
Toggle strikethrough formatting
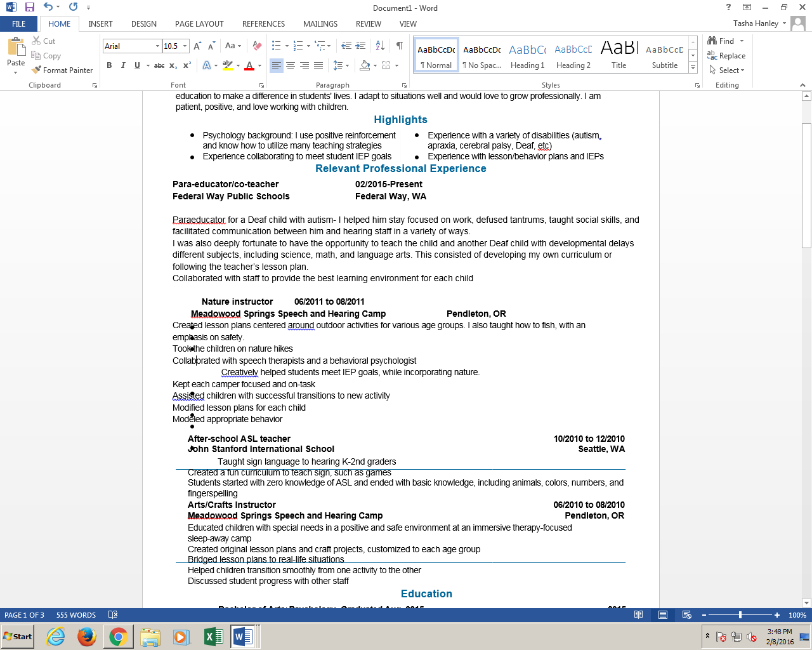click(x=159, y=65)
